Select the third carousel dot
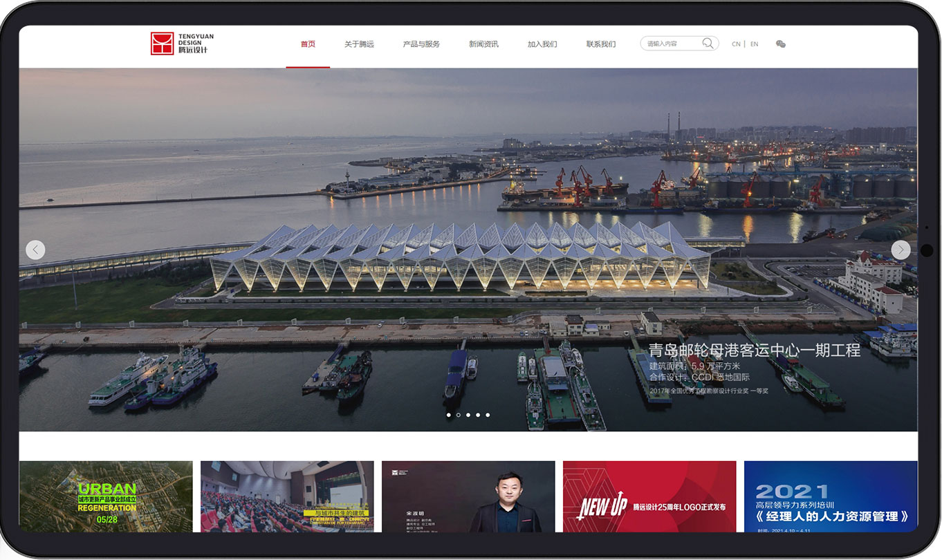Screen dimensions: 942x560 468,415
